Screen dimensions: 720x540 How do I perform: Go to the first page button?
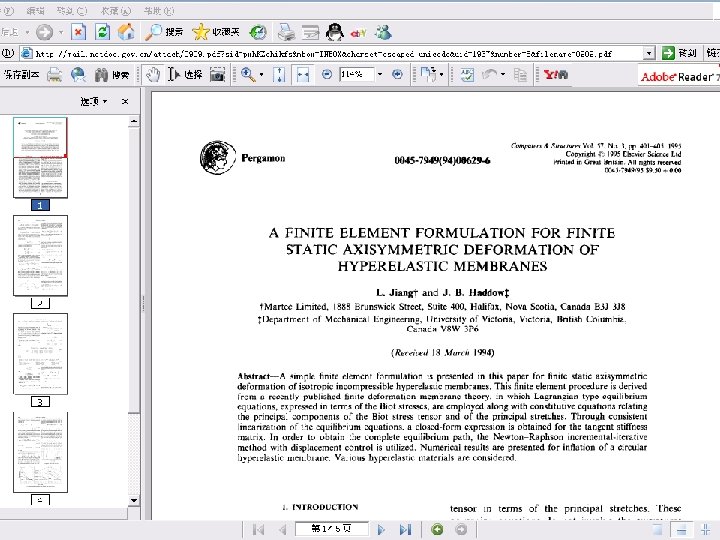tap(258, 529)
